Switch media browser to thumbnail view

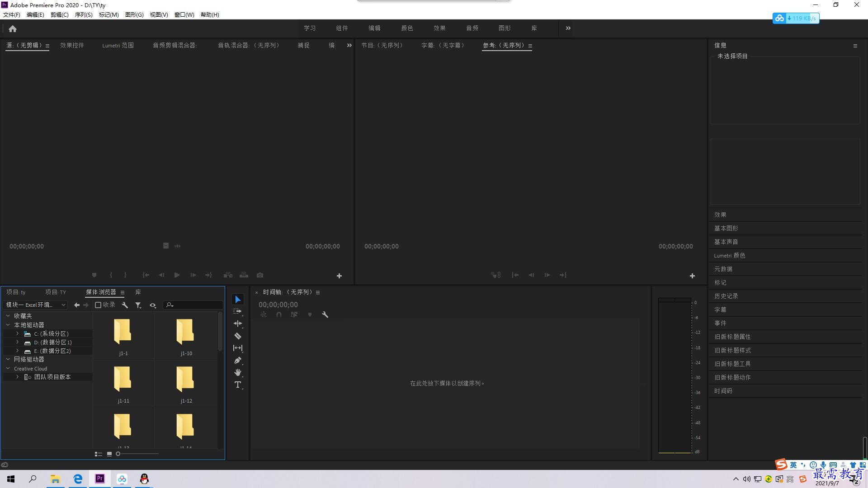pos(109,454)
